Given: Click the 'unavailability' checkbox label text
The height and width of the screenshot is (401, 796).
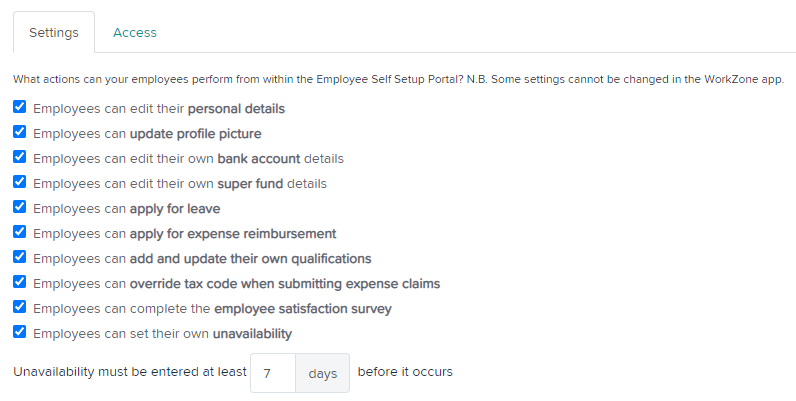Looking at the screenshot, I should pos(252,334).
